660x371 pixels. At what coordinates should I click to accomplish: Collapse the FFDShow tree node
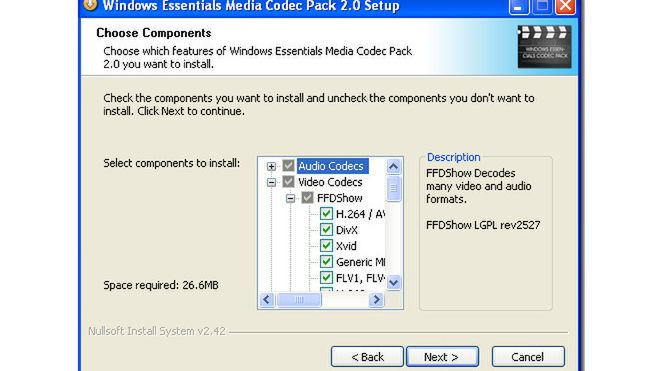290,198
